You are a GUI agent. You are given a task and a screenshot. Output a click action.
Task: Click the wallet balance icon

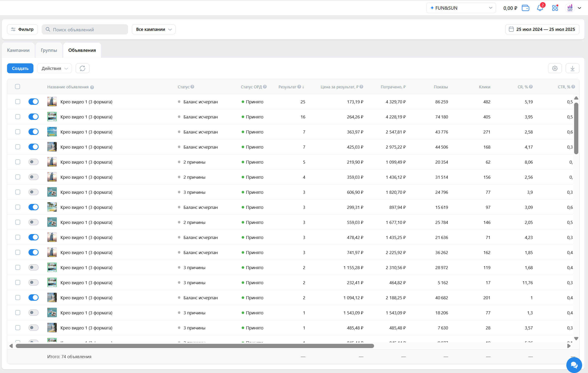tap(525, 8)
